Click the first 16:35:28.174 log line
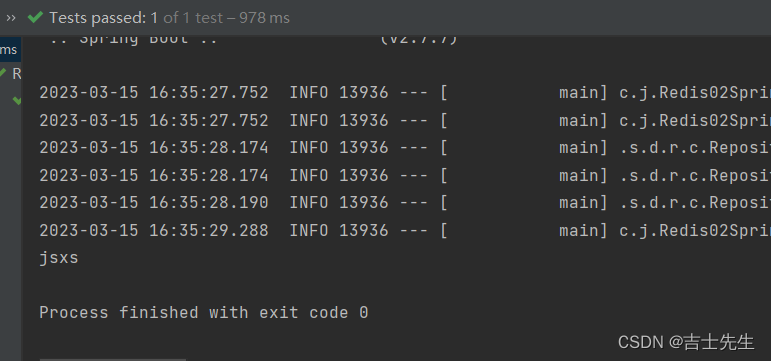771x361 pixels. pyautogui.click(x=405, y=147)
